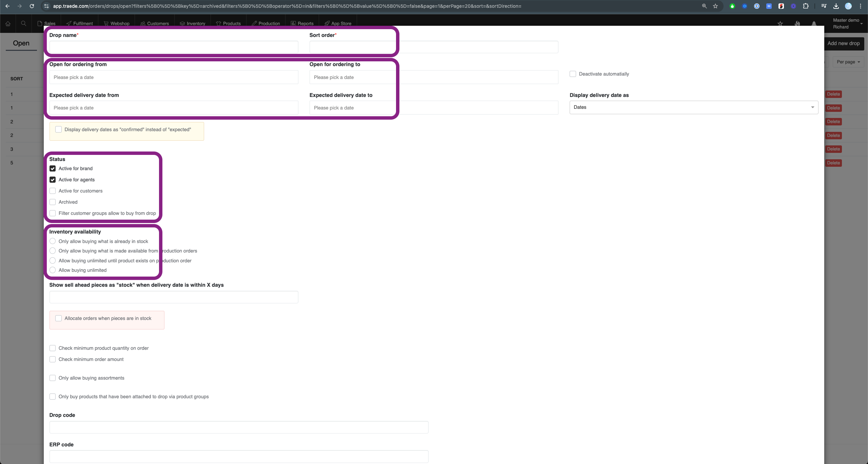Open the Sales menu
868x464 pixels.
tap(46, 23)
